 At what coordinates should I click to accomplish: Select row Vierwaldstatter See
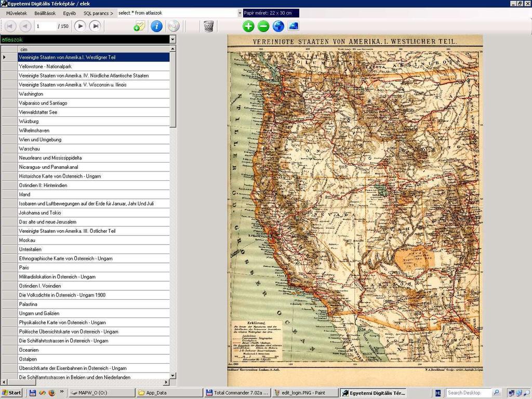pos(94,112)
